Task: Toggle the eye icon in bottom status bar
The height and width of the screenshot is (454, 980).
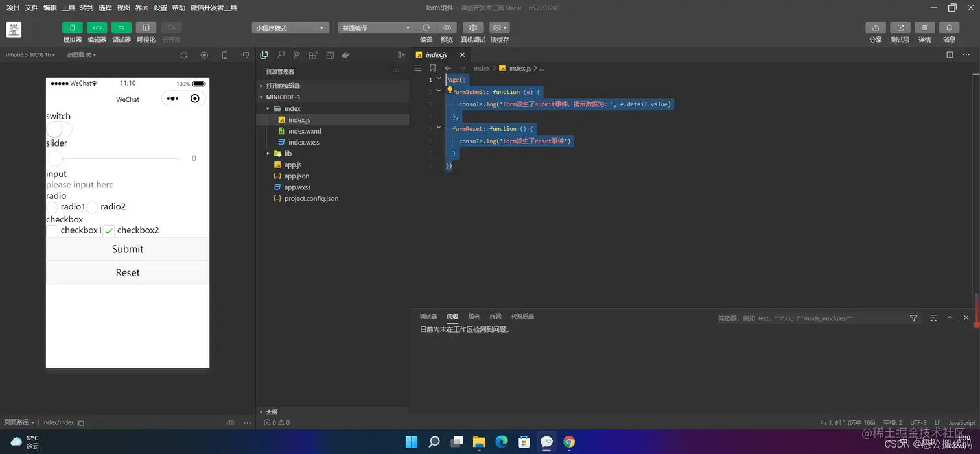Action: click(231, 423)
